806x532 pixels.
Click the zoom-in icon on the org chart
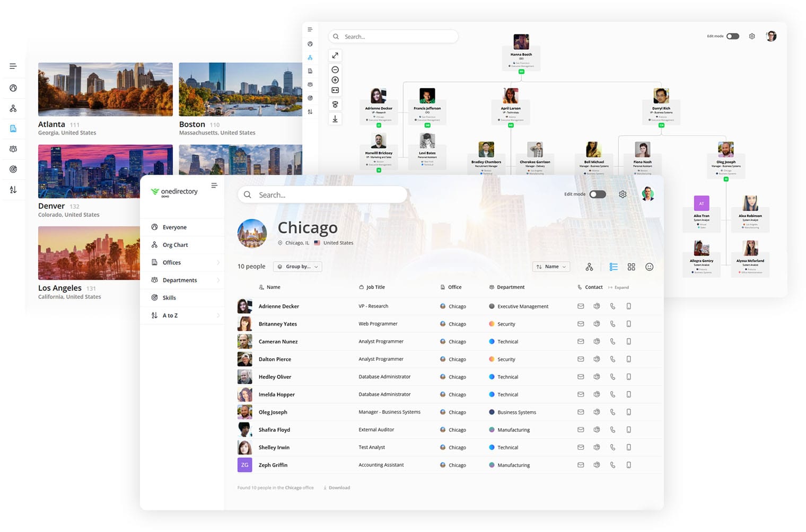pos(335,79)
